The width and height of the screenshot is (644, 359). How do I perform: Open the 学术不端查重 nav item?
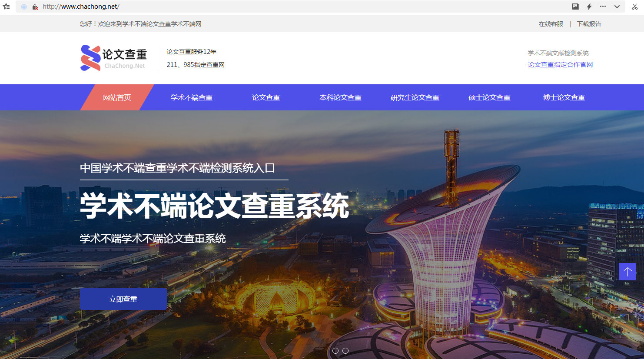(192, 97)
